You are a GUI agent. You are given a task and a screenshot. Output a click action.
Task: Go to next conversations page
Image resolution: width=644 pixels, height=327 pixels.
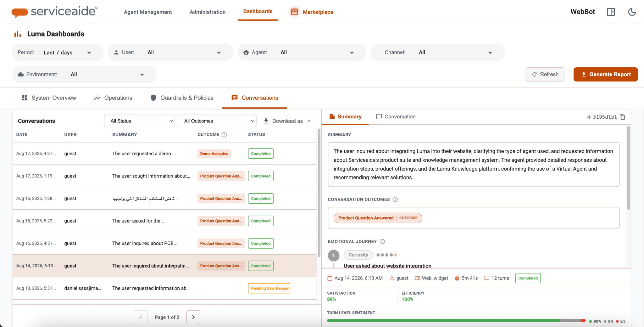click(193, 317)
